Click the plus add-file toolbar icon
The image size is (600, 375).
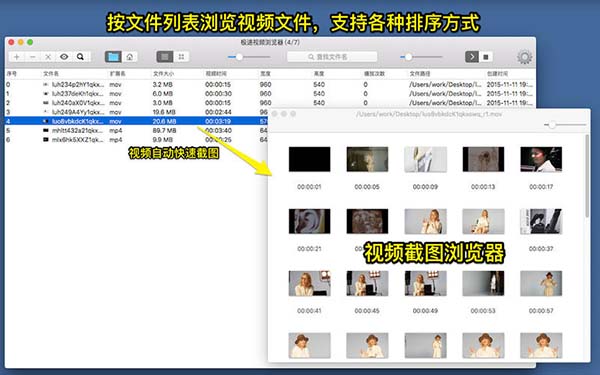coord(16,57)
